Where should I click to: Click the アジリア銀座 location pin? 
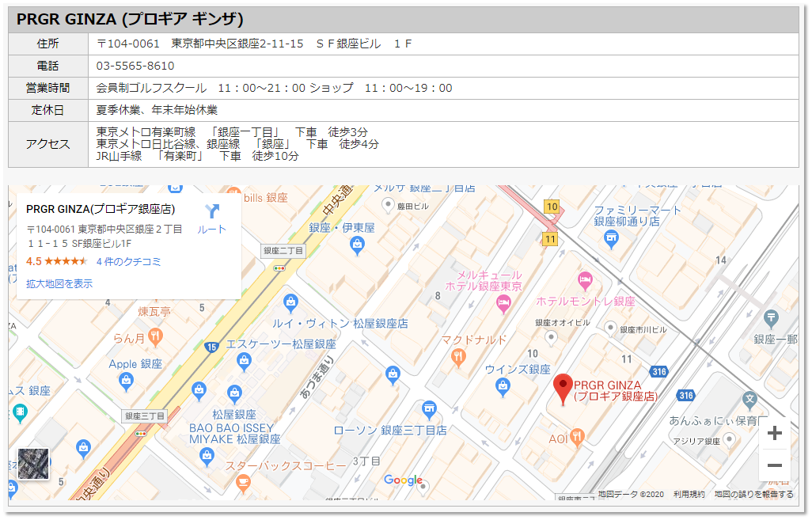tap(729, 440)
